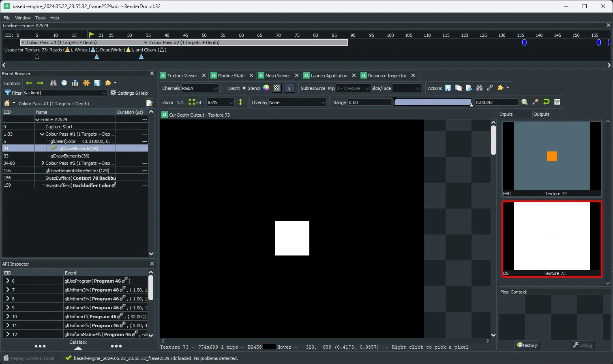This screenshot has width=613, height=364.
Task: Open the extensions dropdown arrow in Event Browser
Action: coord(115,83)
